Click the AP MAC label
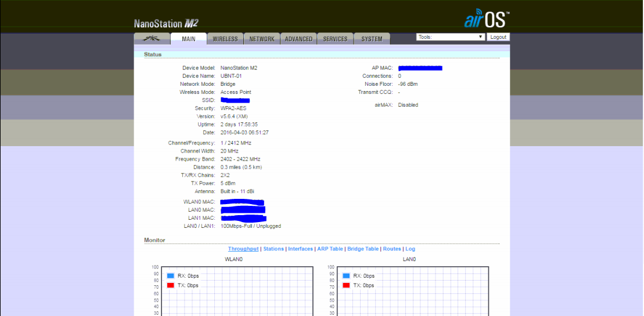The width and height of the screenshot is (644, 316). click(382, 68)
